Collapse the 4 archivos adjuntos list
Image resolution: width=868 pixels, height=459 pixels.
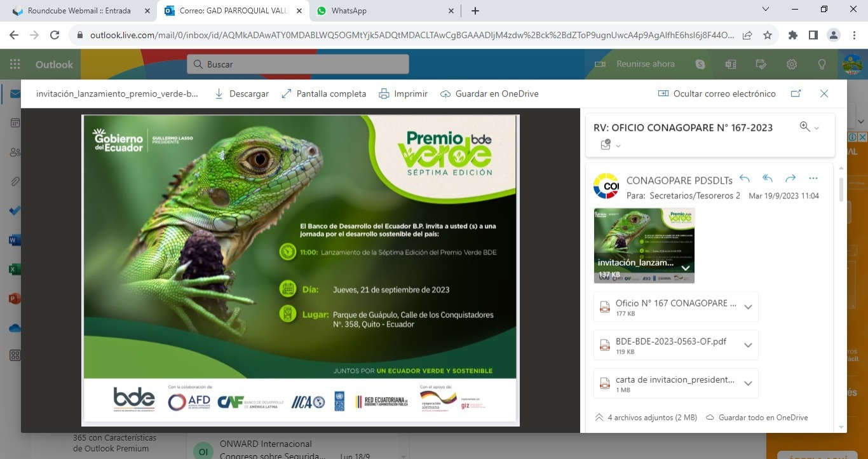click(599, 418)
